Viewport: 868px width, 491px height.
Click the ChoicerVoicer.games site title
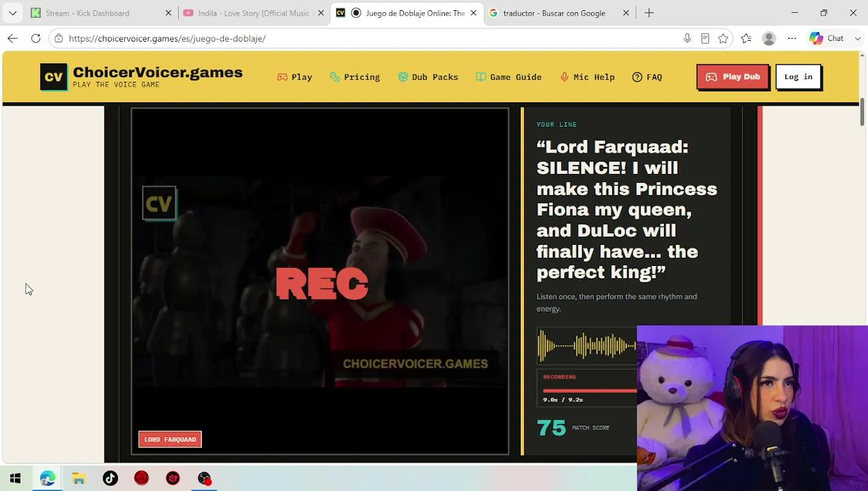(158, 72)
